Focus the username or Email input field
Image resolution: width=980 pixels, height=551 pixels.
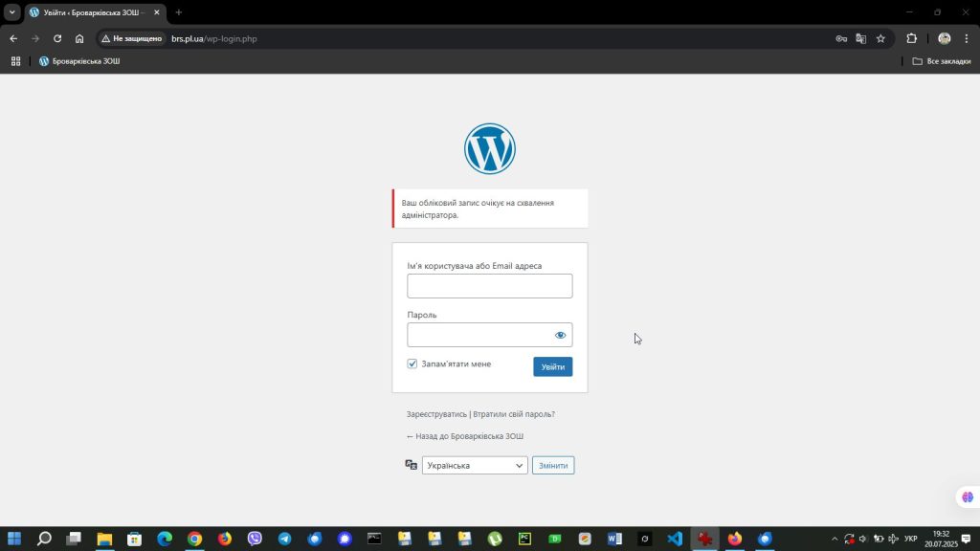pos(489,286)
